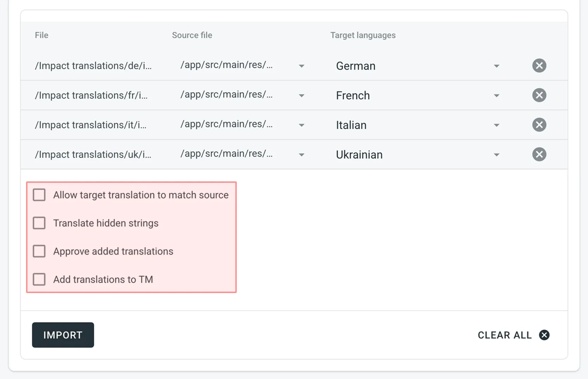
Task: Open the source file selector in the Ukrainian row
Action: tap(302, 154)
